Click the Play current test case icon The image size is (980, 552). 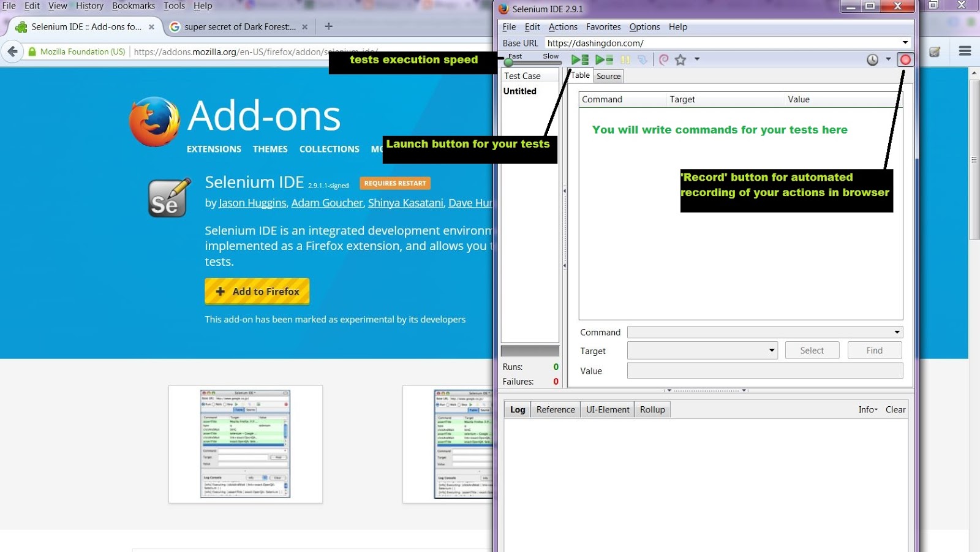[x=604, y=59]
